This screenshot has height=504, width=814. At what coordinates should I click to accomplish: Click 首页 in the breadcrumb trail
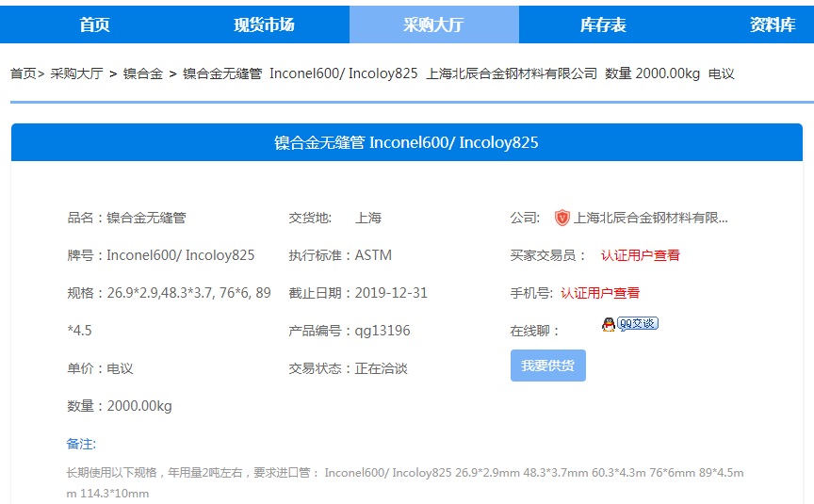coord(24,73)
